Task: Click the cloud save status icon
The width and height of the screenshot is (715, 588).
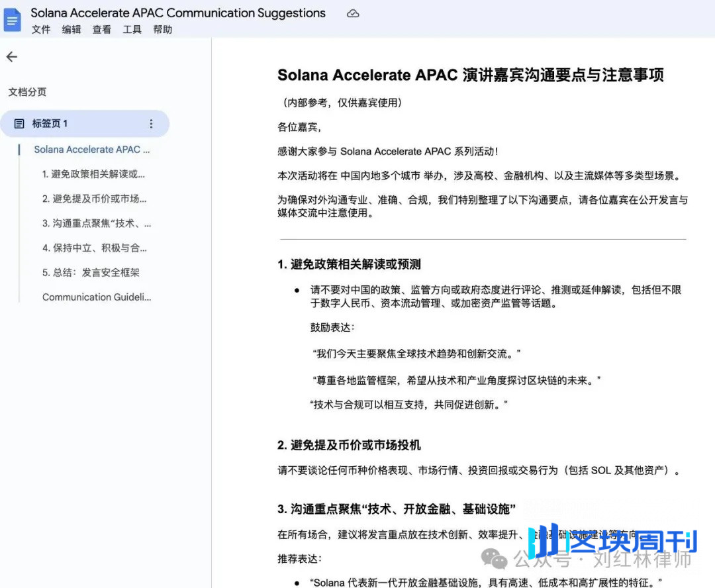Action: click(353, 13)
